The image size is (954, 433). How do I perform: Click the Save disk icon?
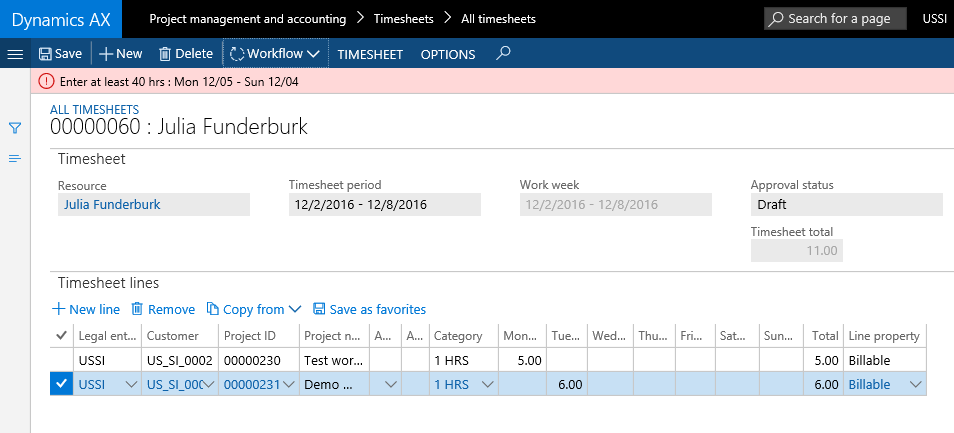tap(46, 54)
